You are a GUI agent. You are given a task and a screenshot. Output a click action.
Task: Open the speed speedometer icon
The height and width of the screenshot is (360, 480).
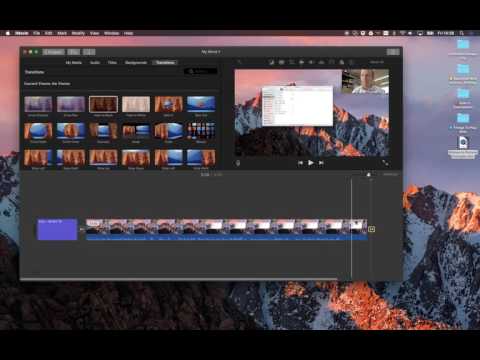tap(331, 62)
